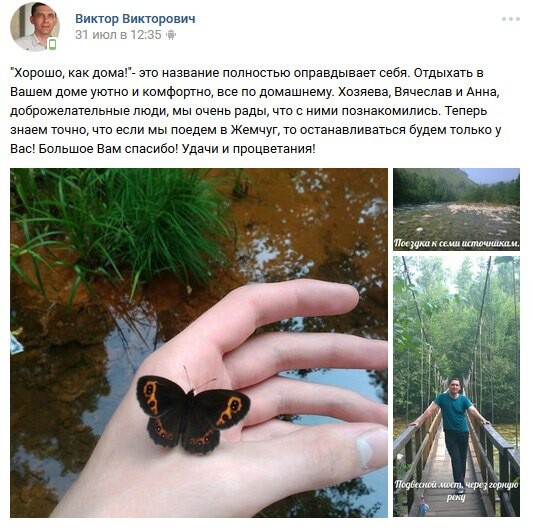Open the three-dots post options menu
Viewport: 533px width, 532px height.
511,19
